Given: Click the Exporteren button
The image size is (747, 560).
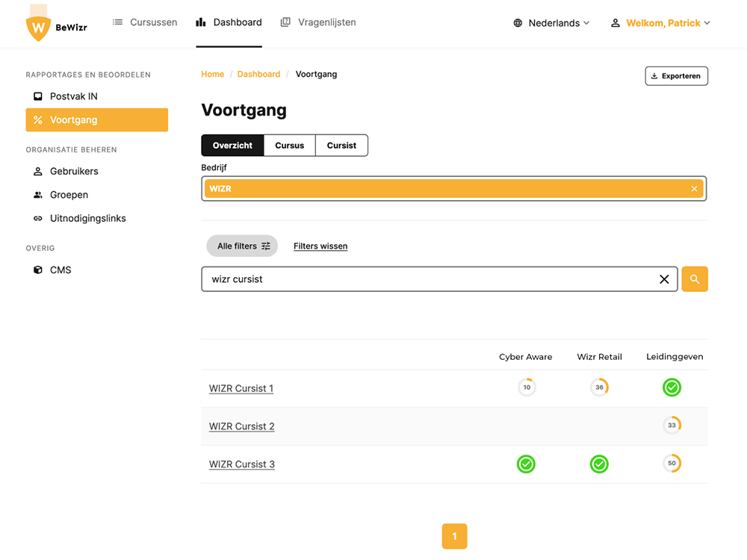Looking at the screenshot, I should click(x=676, y=76).
